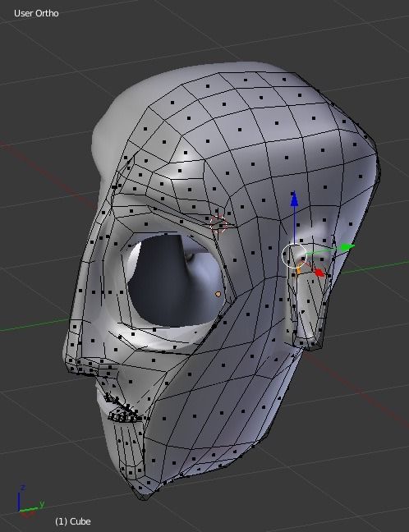Click the red-white dashed 3D cursor
This screenshot has height=532, width=409.
pos(218,224)
